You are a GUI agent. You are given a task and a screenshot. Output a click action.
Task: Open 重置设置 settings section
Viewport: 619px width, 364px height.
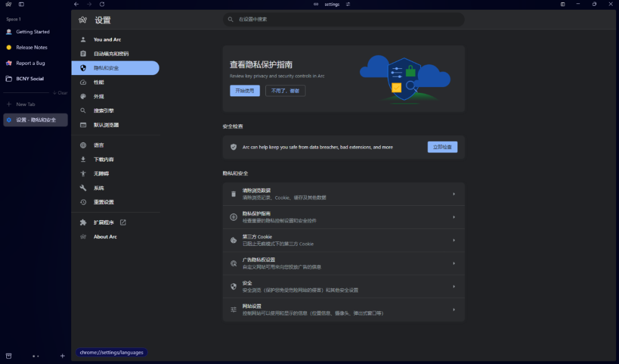(115, 202)
